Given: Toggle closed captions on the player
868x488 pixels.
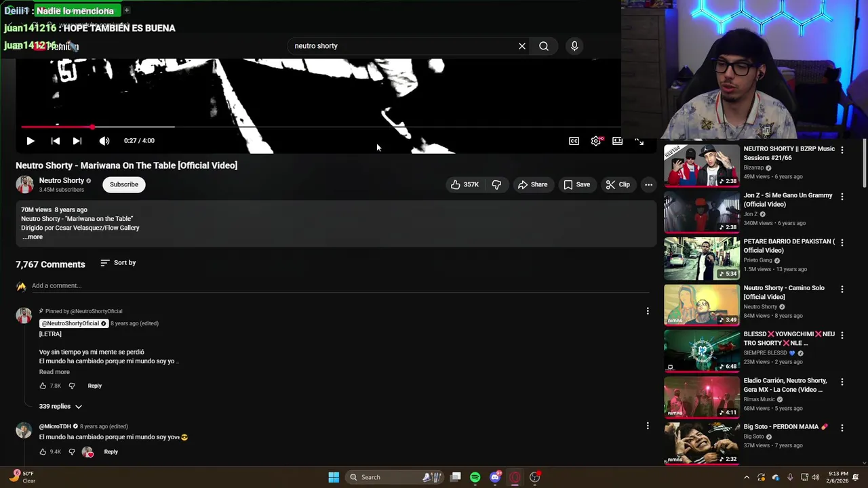Looking at the screenshot, I should [574, 141].
